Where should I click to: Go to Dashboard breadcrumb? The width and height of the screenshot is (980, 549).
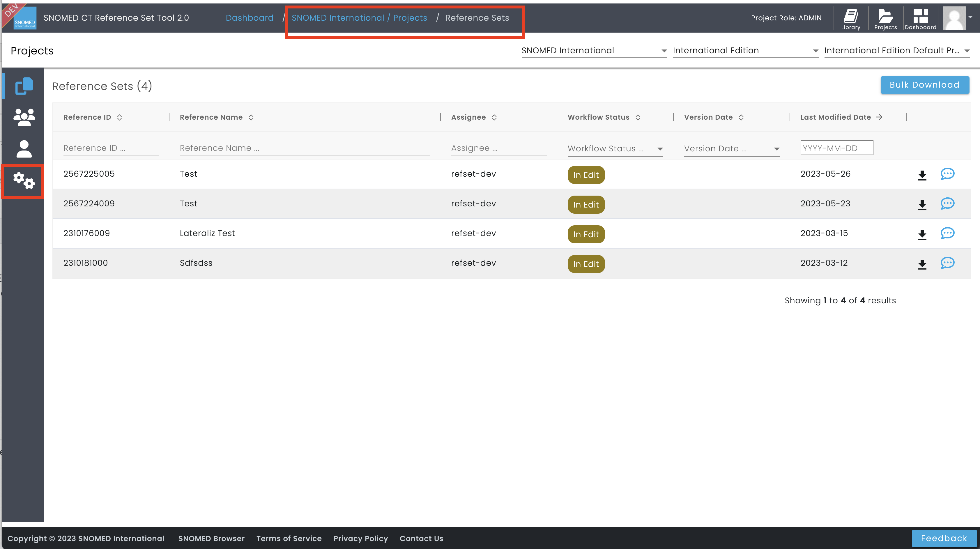250,18
